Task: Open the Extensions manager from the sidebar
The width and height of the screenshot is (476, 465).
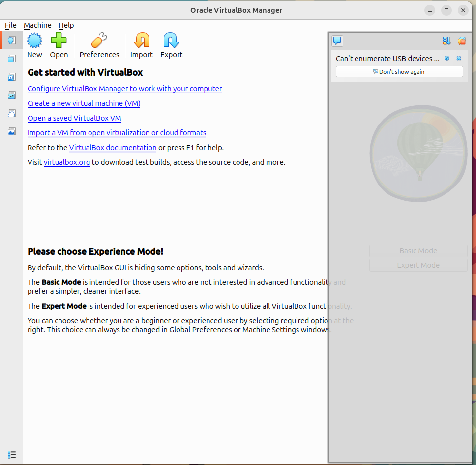Action: [11, 59]
